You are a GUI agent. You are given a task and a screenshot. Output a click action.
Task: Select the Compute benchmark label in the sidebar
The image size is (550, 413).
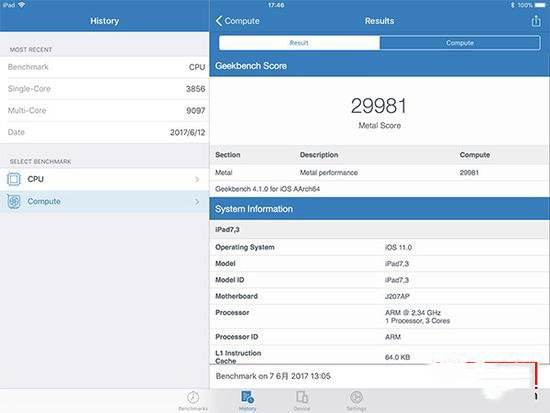click(44, 201)
